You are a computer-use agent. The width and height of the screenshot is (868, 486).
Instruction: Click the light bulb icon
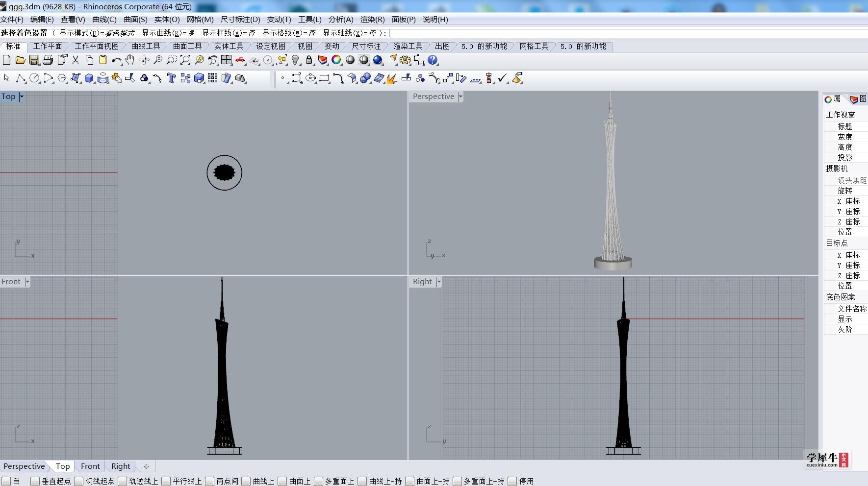tap(295, 60)
